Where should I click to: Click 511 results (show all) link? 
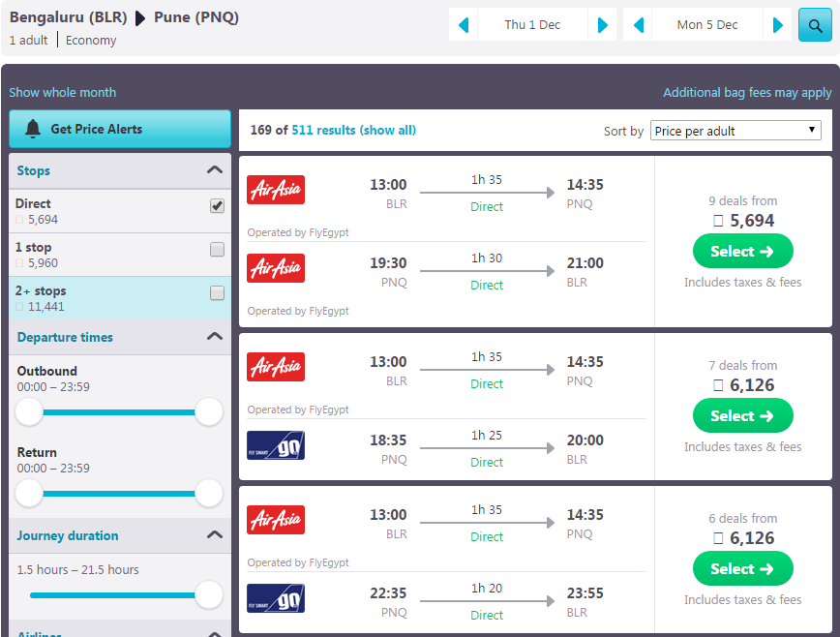pos(353,130)
